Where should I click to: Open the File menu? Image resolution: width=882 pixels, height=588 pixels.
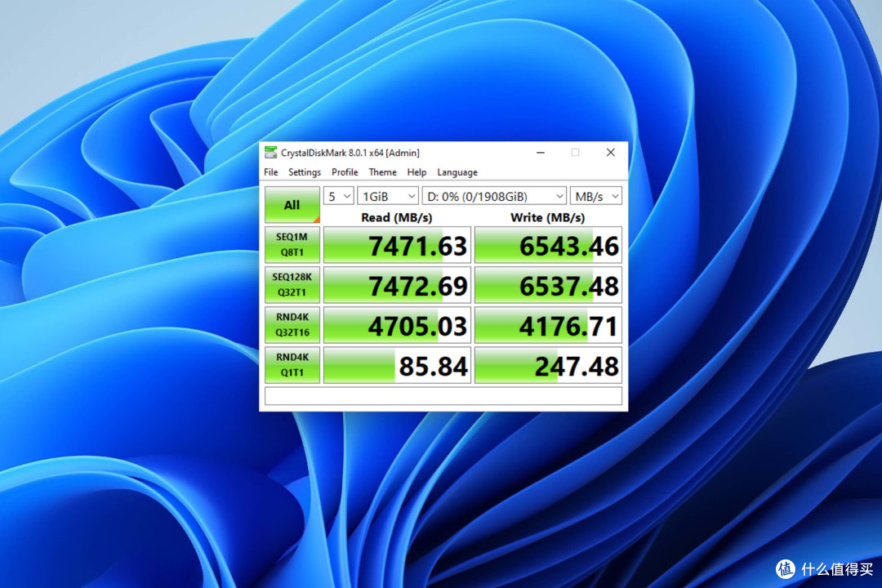point(270,172)
